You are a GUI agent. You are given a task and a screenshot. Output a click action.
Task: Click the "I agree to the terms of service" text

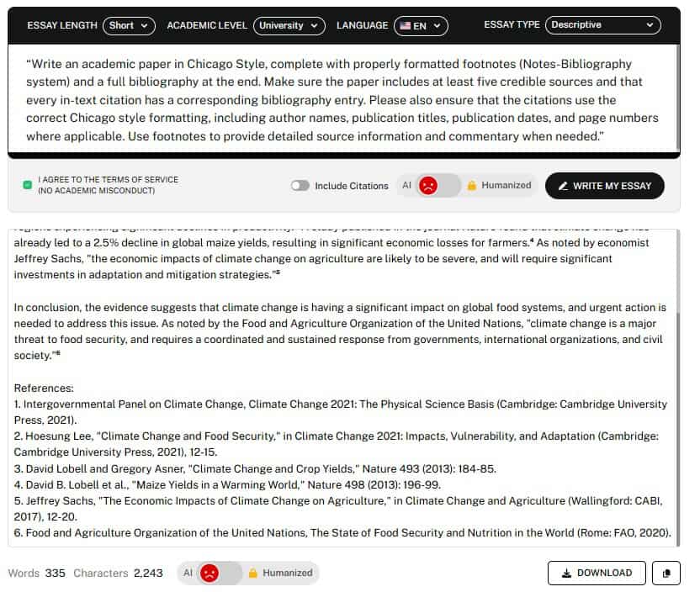pyautogui.click(x=108, y=185)
